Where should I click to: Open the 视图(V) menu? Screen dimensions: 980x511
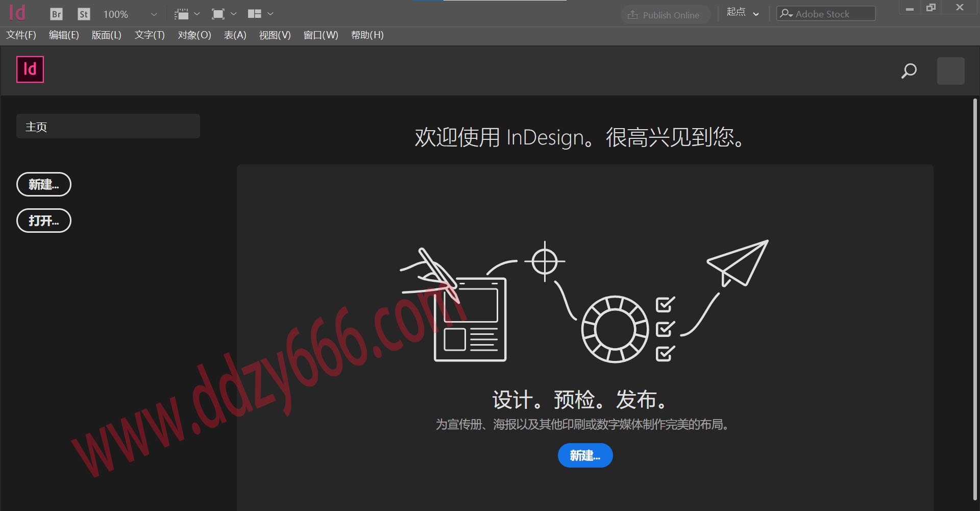[x=275, y=35]
